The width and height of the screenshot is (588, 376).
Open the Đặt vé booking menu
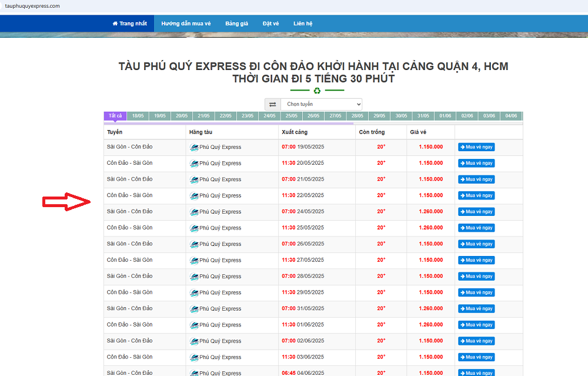pos(270,24)
